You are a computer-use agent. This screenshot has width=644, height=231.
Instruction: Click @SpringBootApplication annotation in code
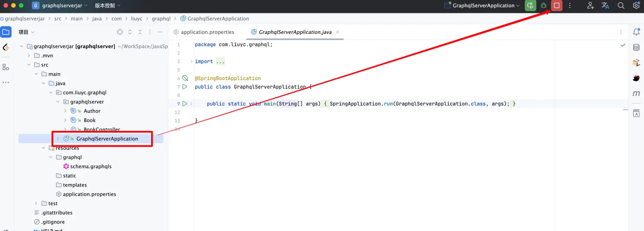coord(228,78)
